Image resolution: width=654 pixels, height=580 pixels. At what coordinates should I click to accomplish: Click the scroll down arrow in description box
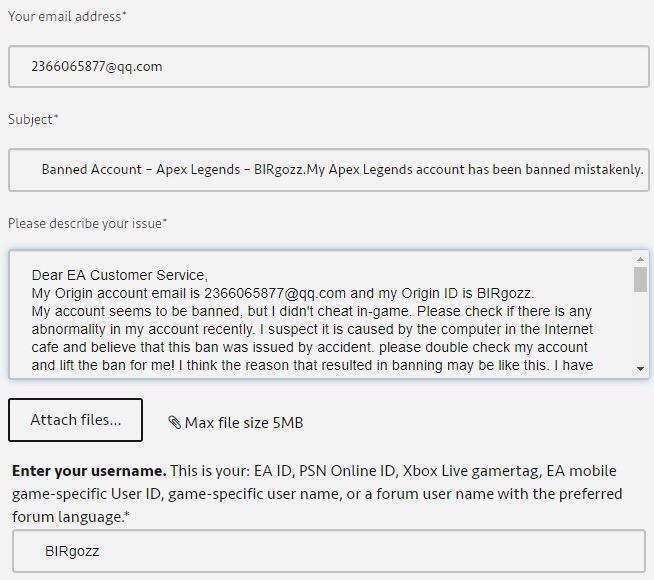(640, 369)
